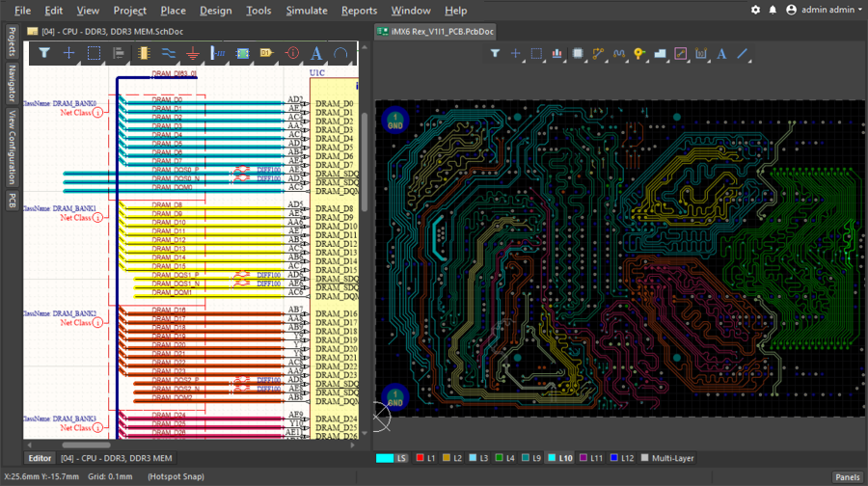Open the Simulate menu
This screenshot has height=486, width=868.
(x=307, y=11)
